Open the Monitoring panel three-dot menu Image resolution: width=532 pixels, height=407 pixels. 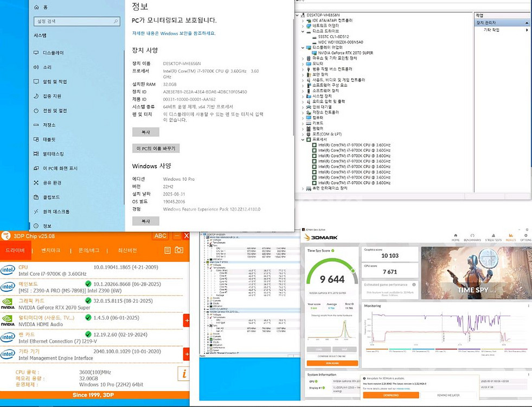(x=528, y=306)
